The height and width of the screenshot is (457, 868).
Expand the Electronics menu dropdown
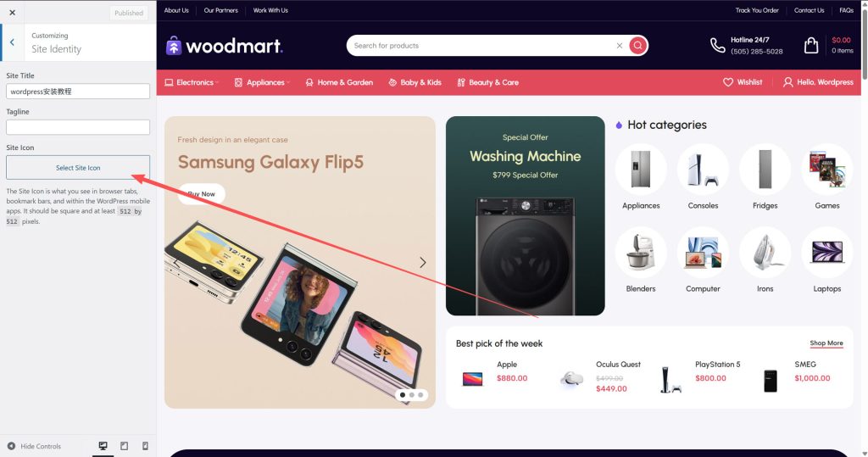(x=192, y=82)
